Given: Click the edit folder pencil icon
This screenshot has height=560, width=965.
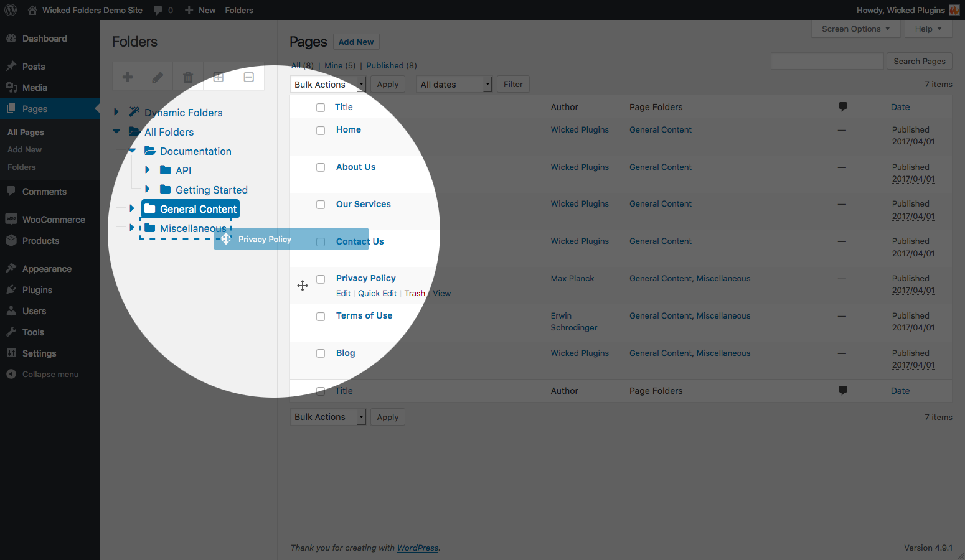Looking at the screenshot, I should pyautogui.click(x=158, y=77).
